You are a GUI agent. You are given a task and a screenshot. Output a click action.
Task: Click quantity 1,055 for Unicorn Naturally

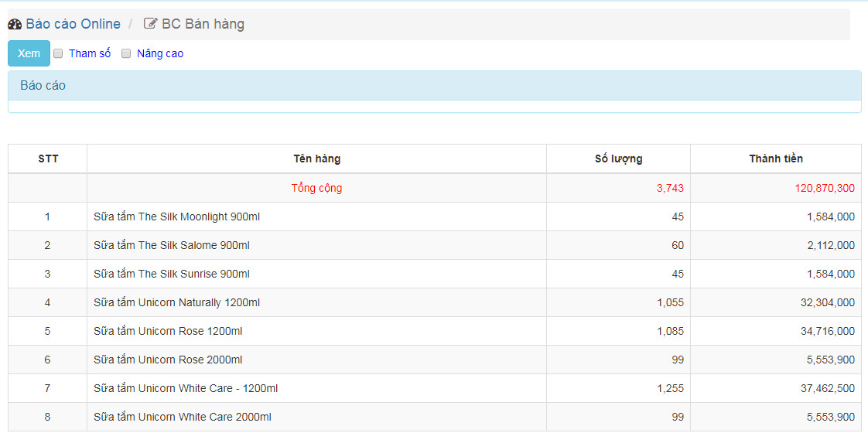tap(671, 302)
